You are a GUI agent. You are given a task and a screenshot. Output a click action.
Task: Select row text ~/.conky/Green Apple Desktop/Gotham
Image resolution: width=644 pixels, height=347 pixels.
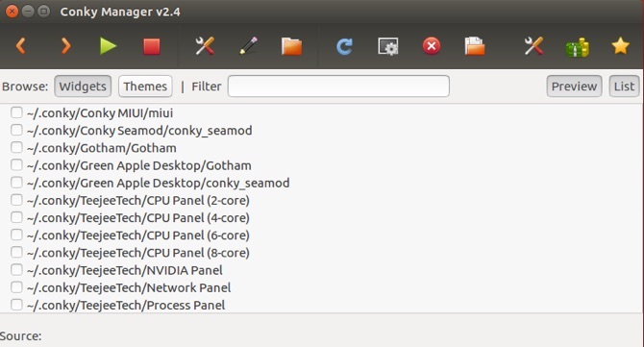(138, 165)
